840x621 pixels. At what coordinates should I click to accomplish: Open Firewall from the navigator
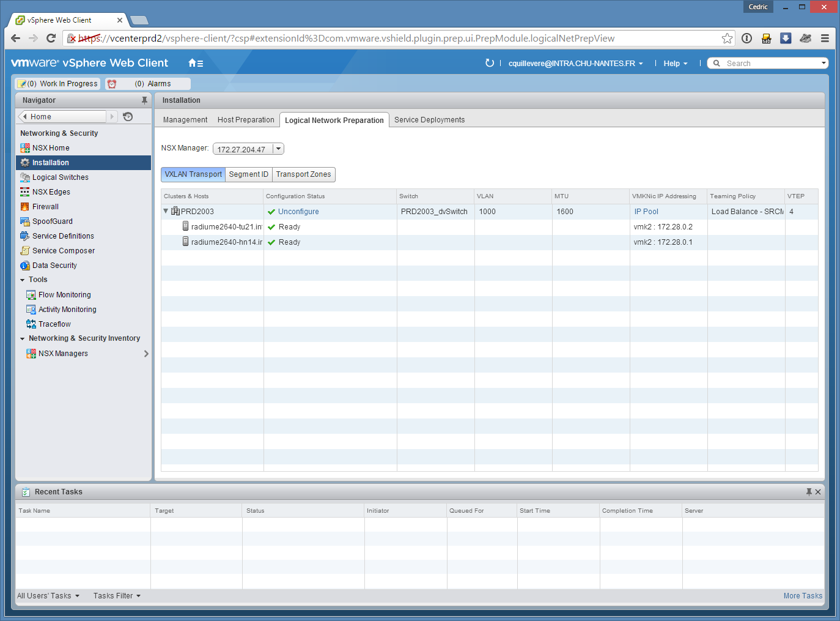tap(45, 207)
